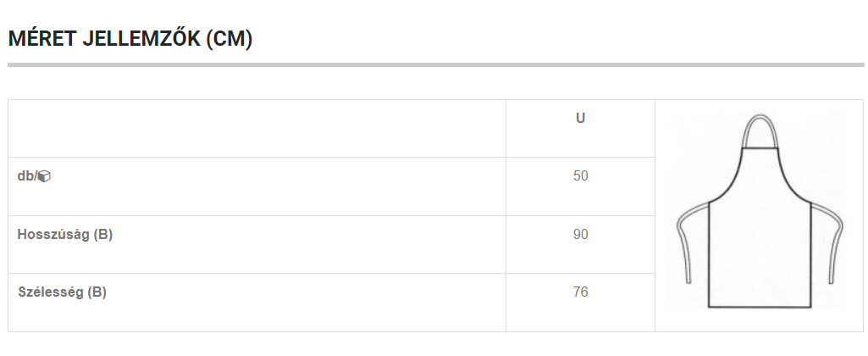
Task: Click the value 50 in the table
Action: click(x=580, y=176)
